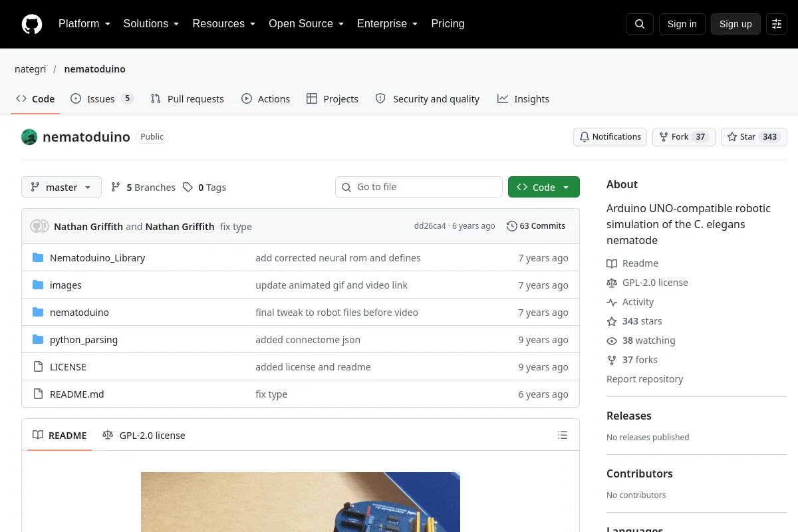The width and height of the screenshot is (798, 532).
Task: Click the Sign in button
Action: pyautogui.click(x=682, y=24)
